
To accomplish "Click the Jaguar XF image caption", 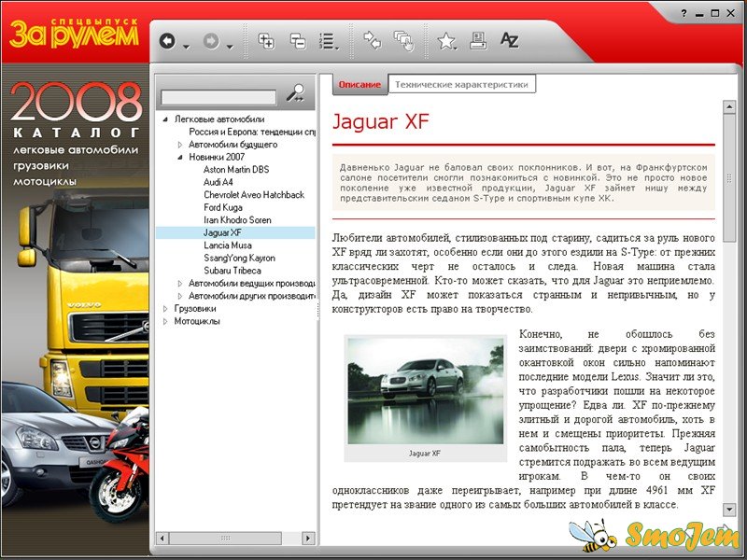I will [425, 454].
